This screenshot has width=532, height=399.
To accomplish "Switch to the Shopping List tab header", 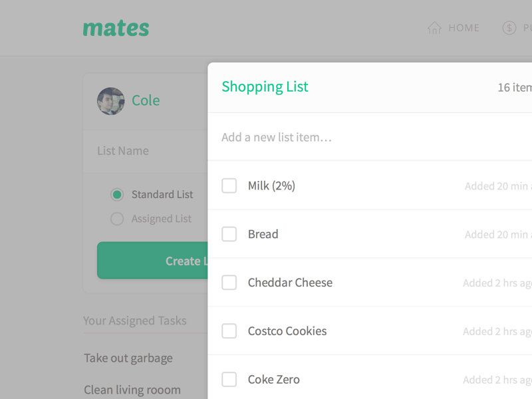I will (x=265, y=86).
